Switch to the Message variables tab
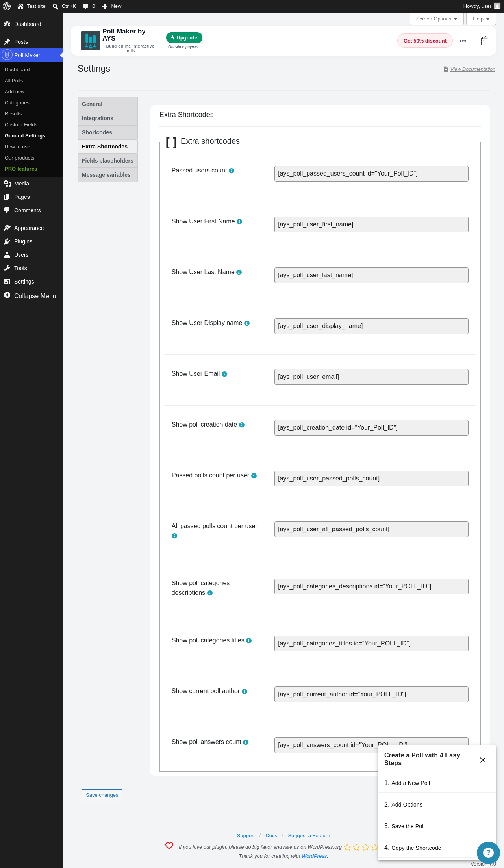504x868 pixels. click(x=107, y=175)
